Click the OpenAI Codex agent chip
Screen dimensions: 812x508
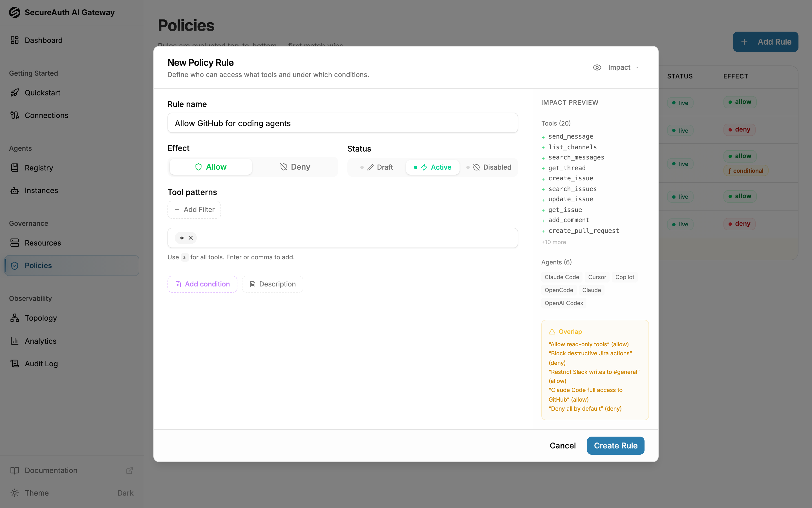click(x=564, y=303)
